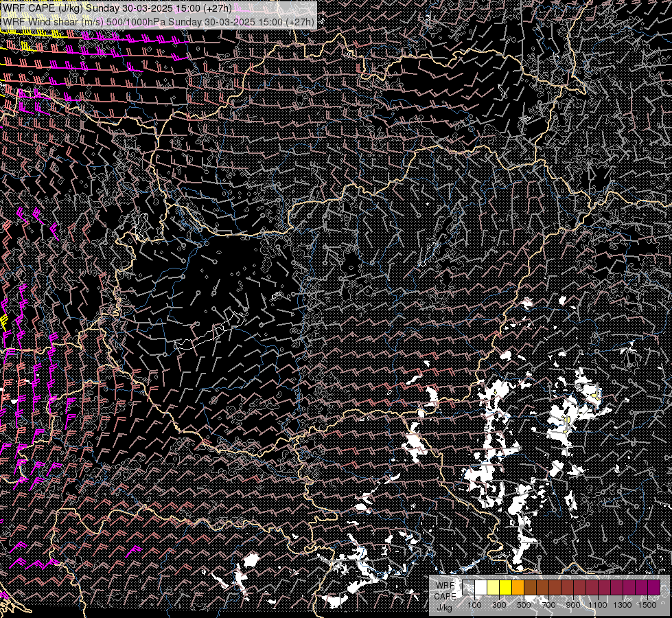Select the purple legend swatch after 1500
The width and height of the screenshot is (672, 618).
pos(654,587)
